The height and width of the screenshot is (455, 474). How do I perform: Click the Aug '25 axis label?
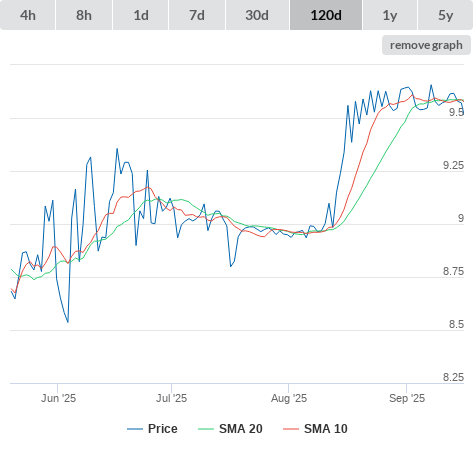click(x=289, y=398)
